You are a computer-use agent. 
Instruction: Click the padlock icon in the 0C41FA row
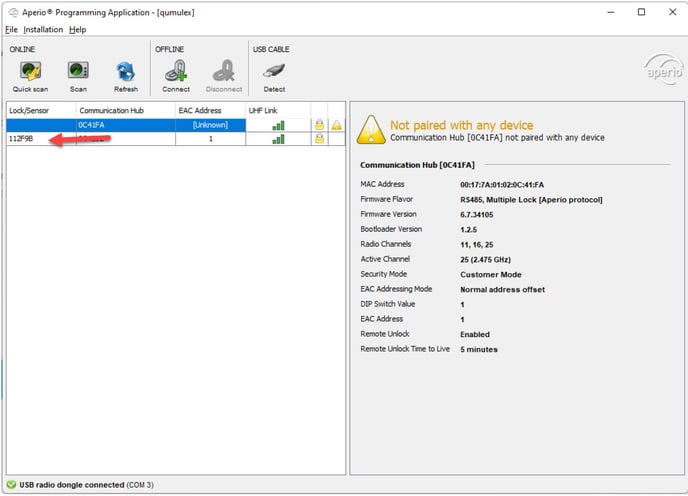319,125
